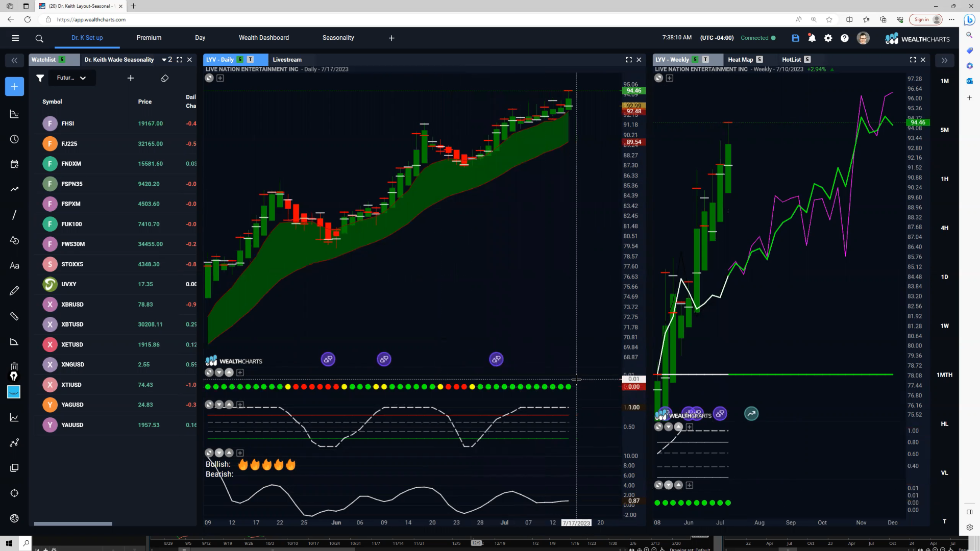980x551 pixels.
Task: Fullscreen the LYV Weekly chart panel
Action: point(913,60)
